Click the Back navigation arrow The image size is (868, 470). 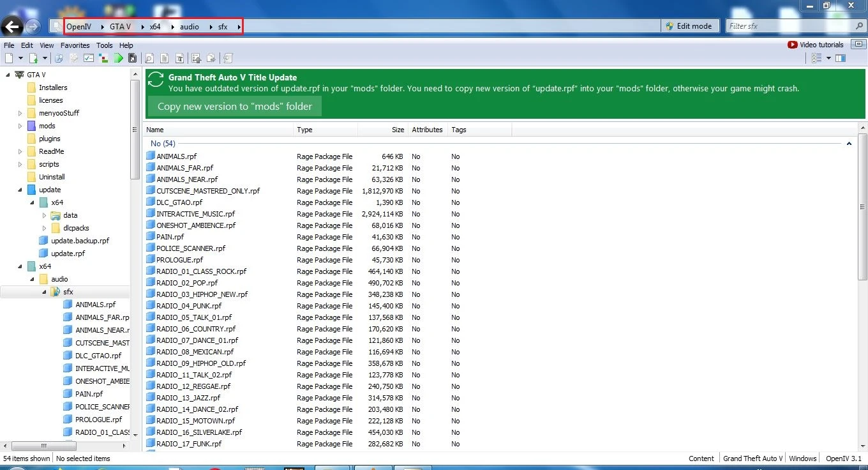click(12, 26)
